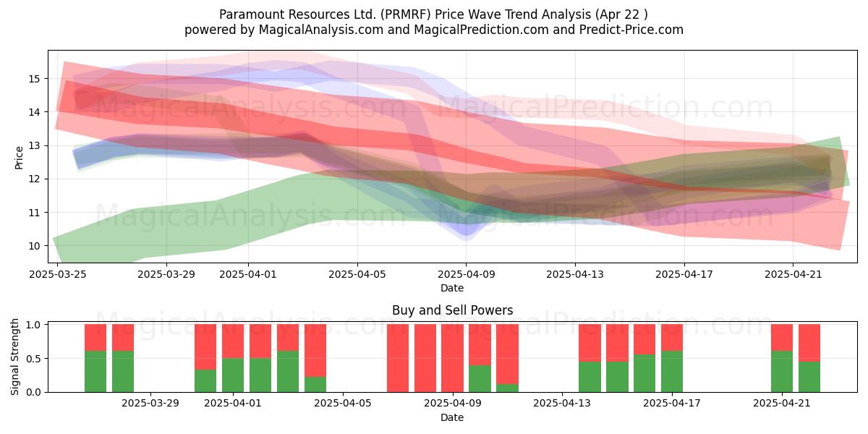The width and height of the screenshot is (868, 434).
Task: Click 2025-04-09 tick under the signal chart
Action: [452, 404]
